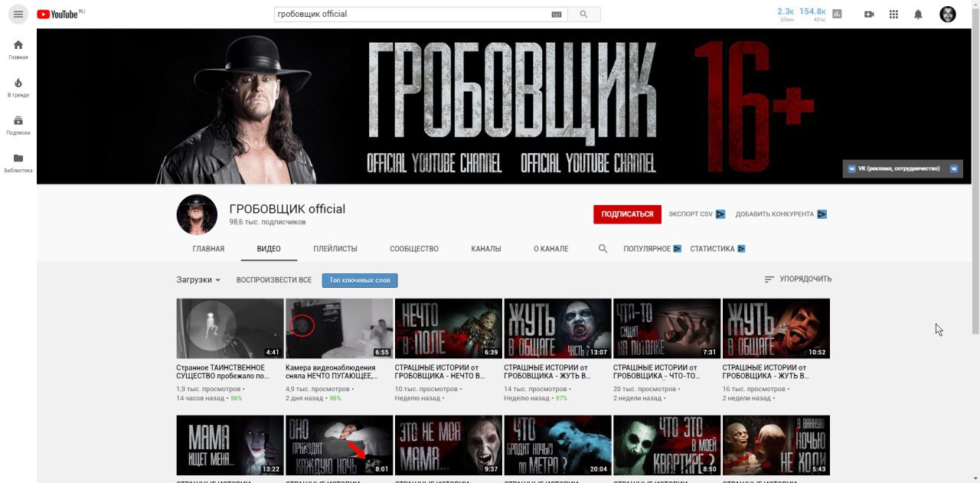980x483 pixels.
Task: Open the Плейлисты tab
Action: click(x=335, y=249)
